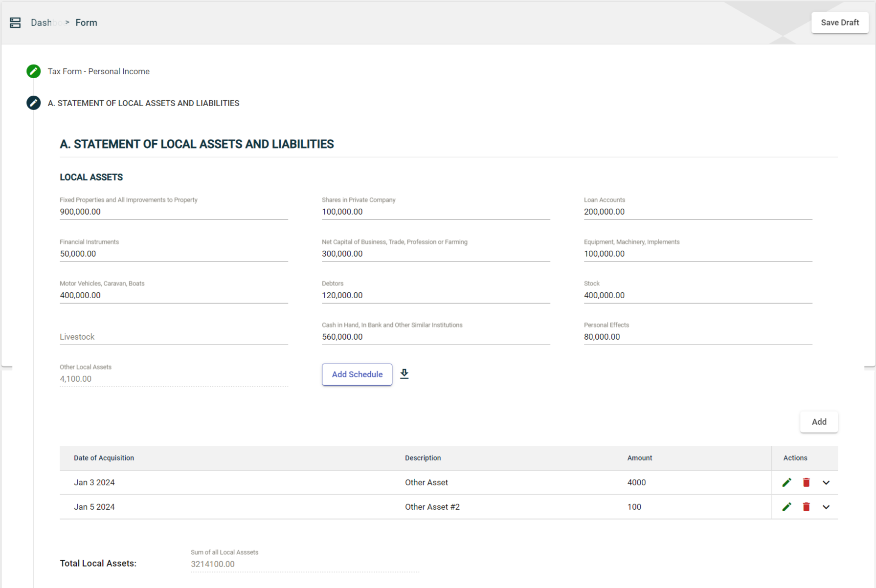The height and width of the screenshot is (588, 876).
Task: Expand the Jan 3 2024 row details
Action: click(826, 482)
